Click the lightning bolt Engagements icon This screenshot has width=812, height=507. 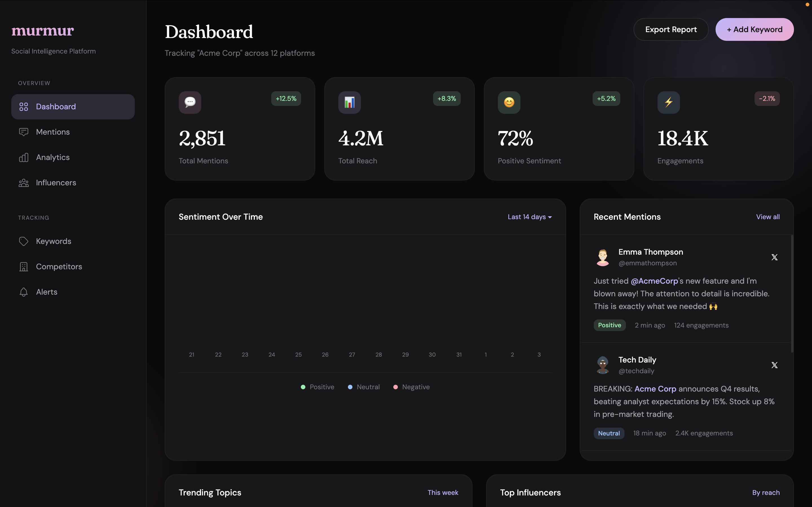click(668, 102)
